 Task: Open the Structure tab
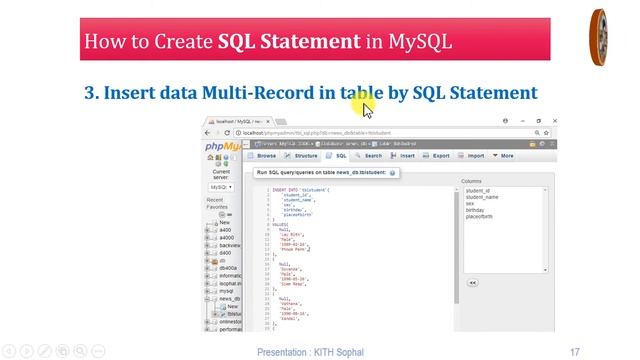point(301,156)
